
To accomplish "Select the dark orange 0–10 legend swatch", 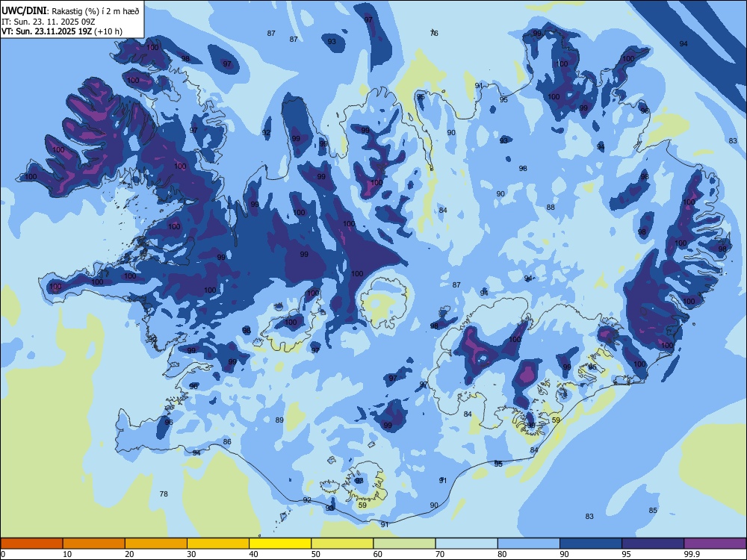I will point(31,544).
